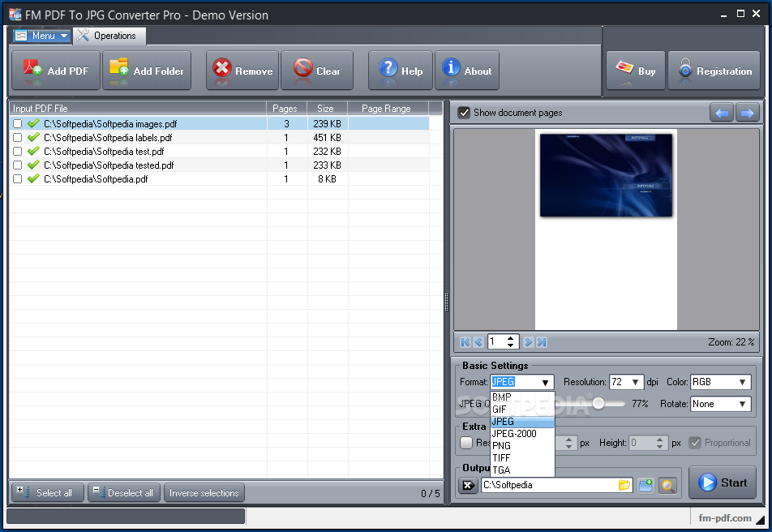Pick PNG from format list
Viewport: 772px width, 532px height.
click(x=522, y=446)
